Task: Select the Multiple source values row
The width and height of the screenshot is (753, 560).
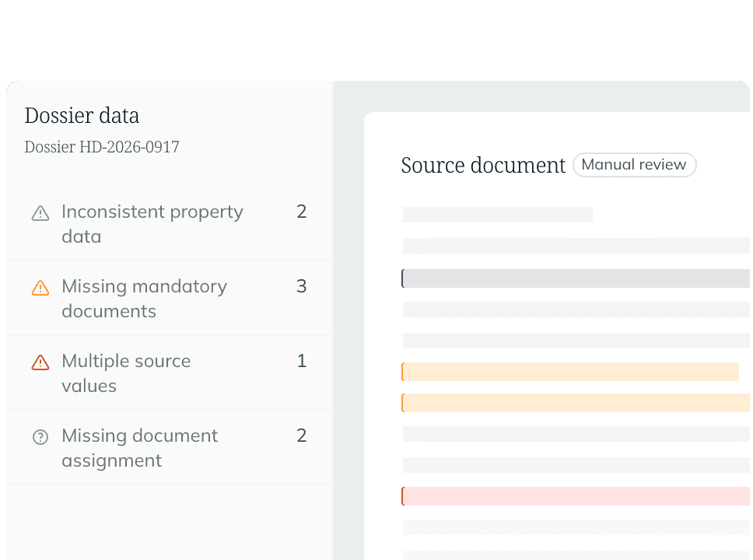Action: [x=170, y=373]
